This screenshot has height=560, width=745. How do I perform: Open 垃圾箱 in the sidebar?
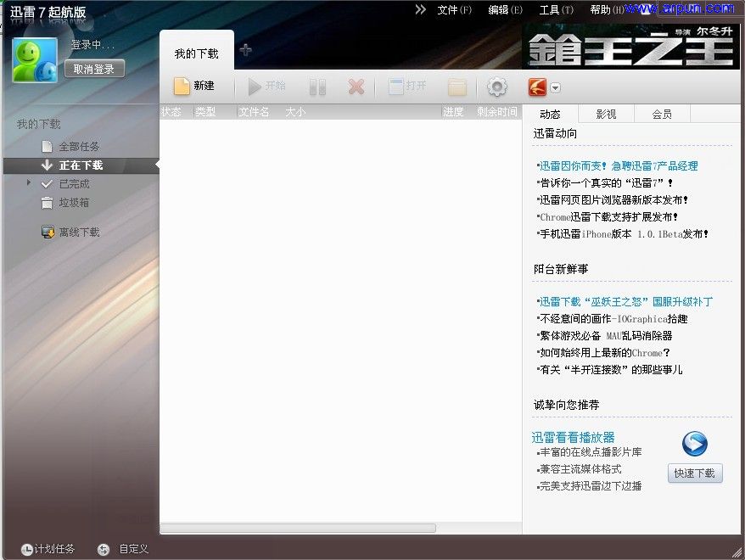(74, 203)
